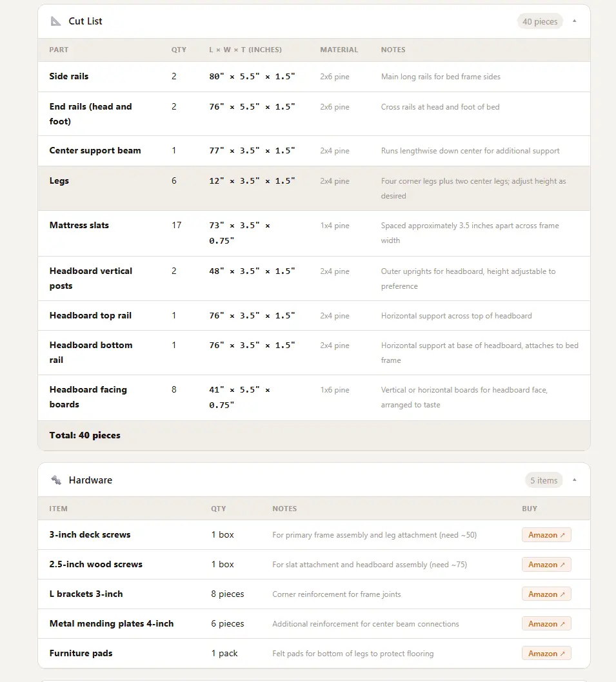Open Amazon link for 2.5-inch wood screws
The width and height of the screenshot is (616, 682).
pos(546,564)
